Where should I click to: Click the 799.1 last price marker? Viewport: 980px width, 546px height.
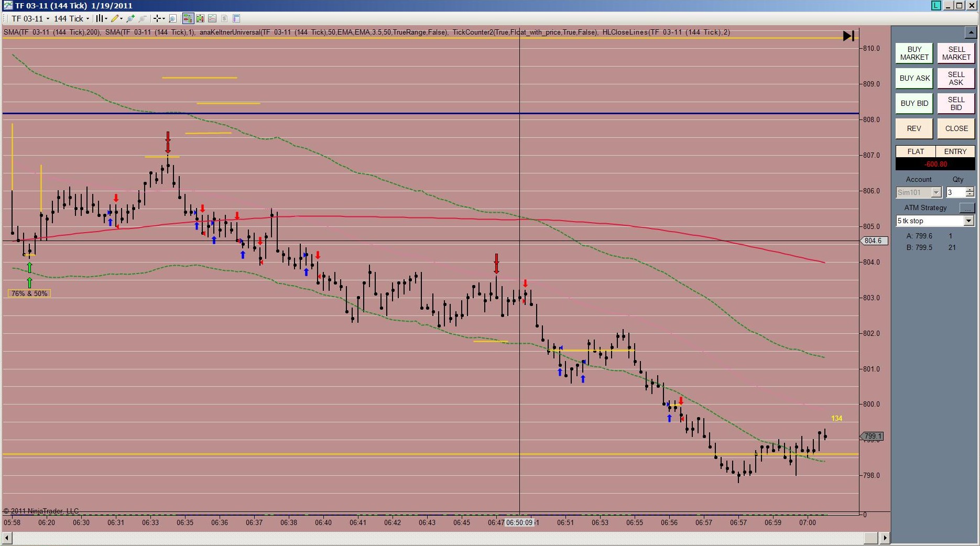pyautogui.click(x=873, y=436)
